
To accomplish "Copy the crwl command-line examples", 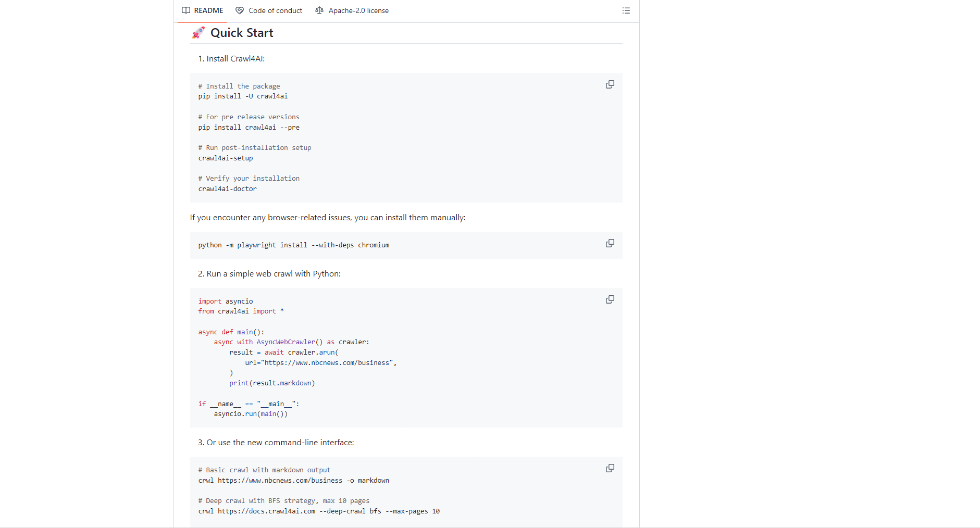I will pos(610,468).
